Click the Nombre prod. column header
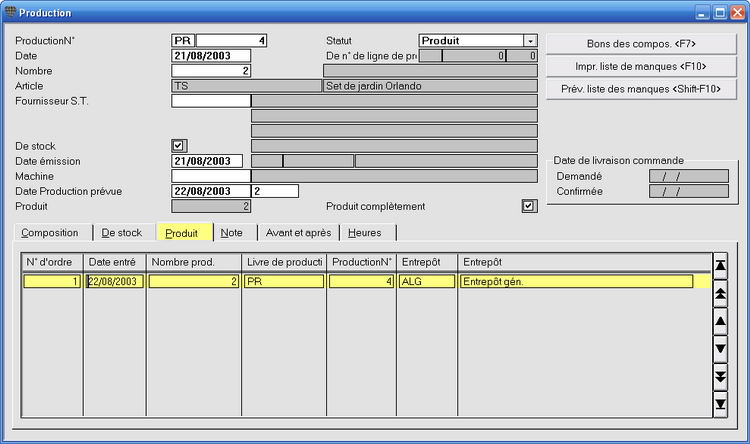 [x=194, y=262]
